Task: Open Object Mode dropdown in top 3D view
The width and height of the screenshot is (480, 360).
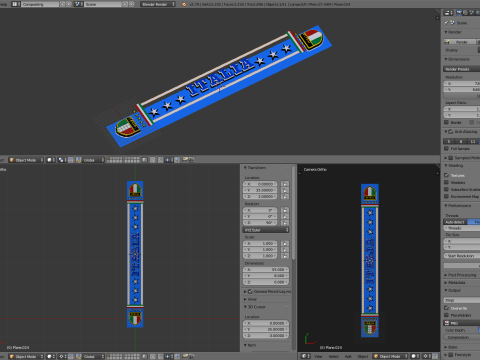Action: pyautogui.click(x=26, y=160)
